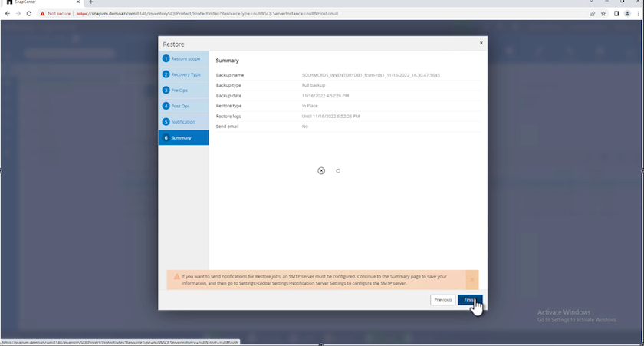The height and width of the screenshot is (346, 644).
Task: Go forward in browser history
Action: click(18, 14)
